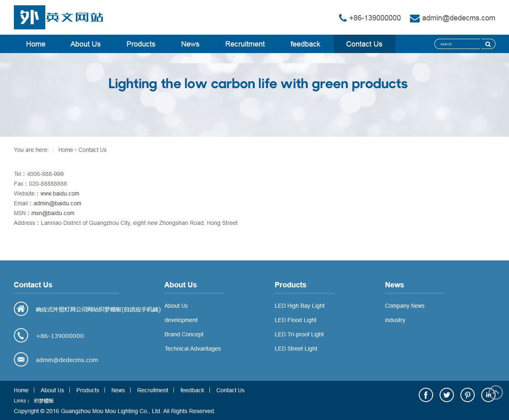This screenshot has width=509, height=420.
Task: Click the footer phone icon
Action: pos(21,336)
